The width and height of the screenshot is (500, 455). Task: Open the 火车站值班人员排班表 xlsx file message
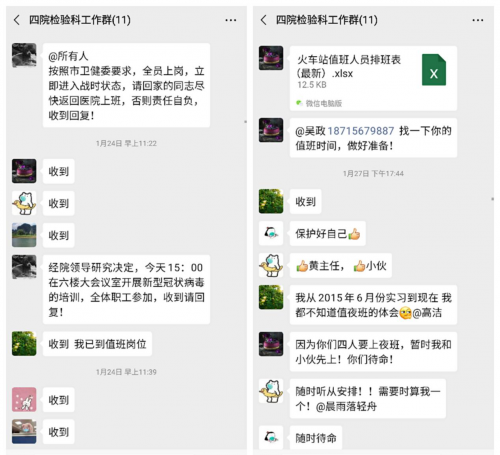[373, 78]
